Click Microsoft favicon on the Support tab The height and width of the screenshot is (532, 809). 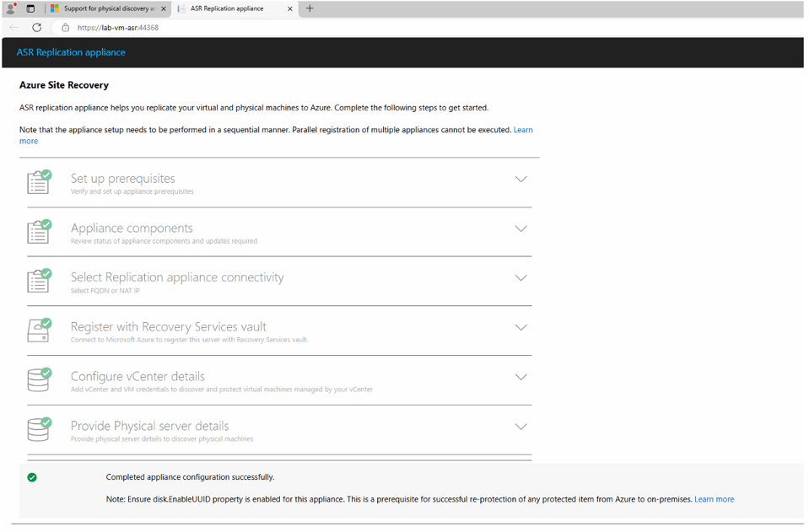(x=55, y=8)
